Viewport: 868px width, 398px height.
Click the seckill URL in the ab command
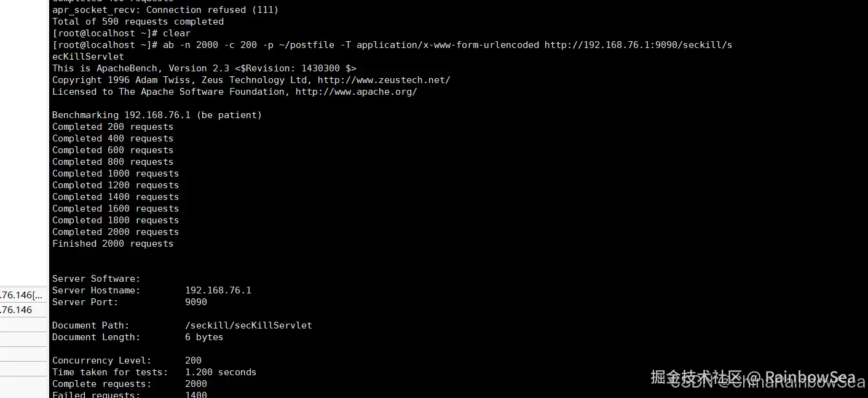tap(638, 45)
